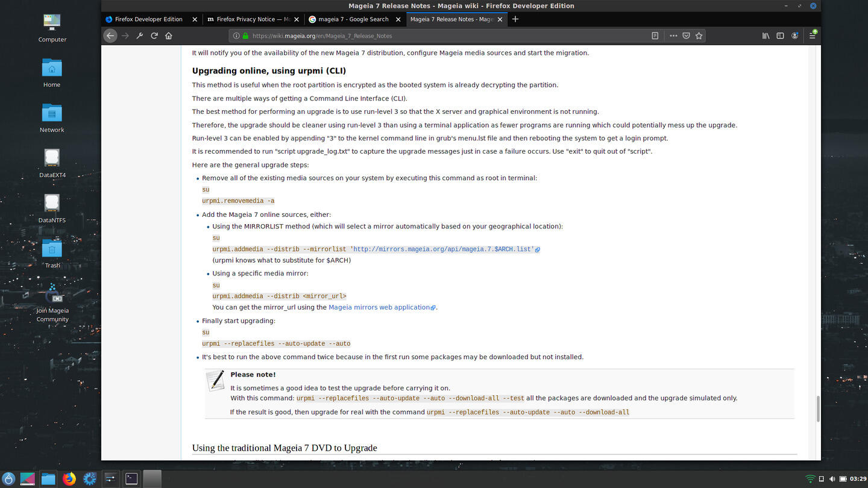The width and height of the screenshot is (868, 488).
Task: Go back to the previous page
Action: coord(110,36)
